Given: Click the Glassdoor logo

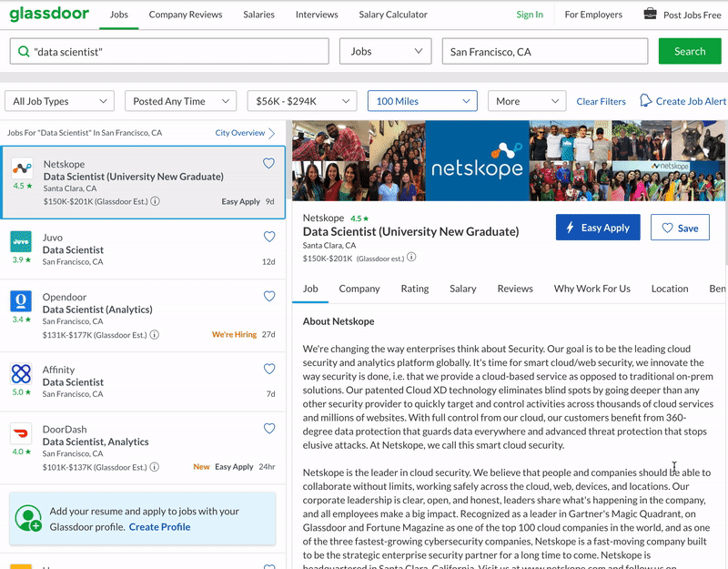Looking at the screenshot, I should pyautogui.click(x=49, y=14).
